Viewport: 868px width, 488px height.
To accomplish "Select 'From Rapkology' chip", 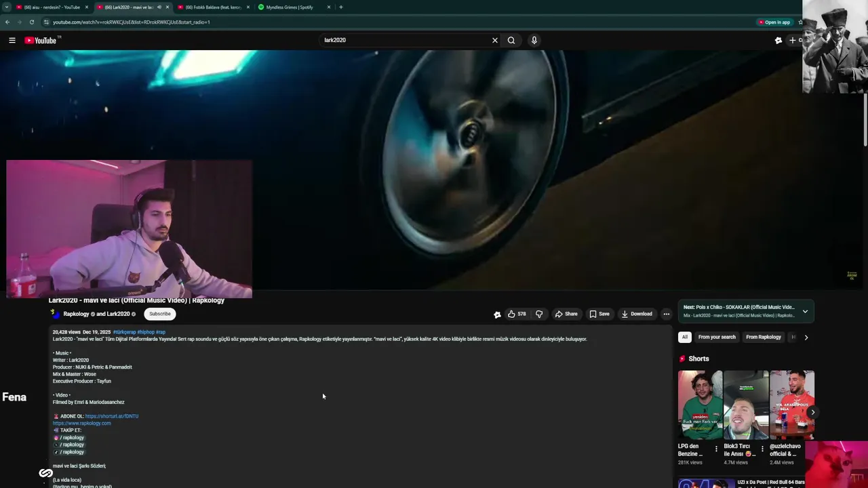I will (x=764, y=337).
